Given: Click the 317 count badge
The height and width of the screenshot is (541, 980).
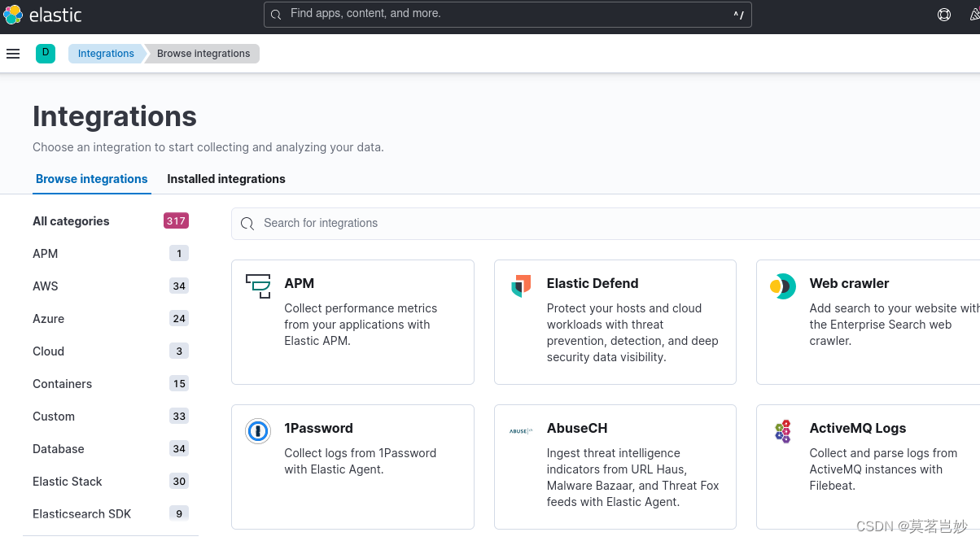Looking at the screenshot, I should click(176, 220).
